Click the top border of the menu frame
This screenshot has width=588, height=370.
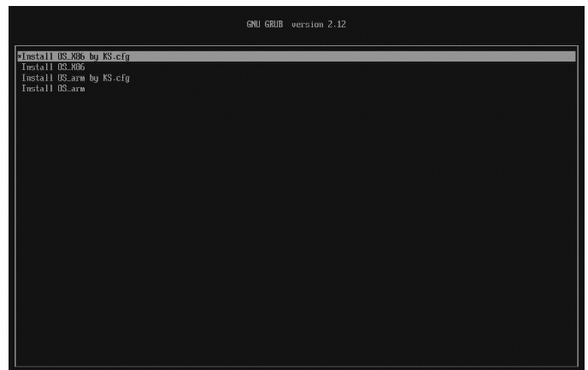[294, 47]
